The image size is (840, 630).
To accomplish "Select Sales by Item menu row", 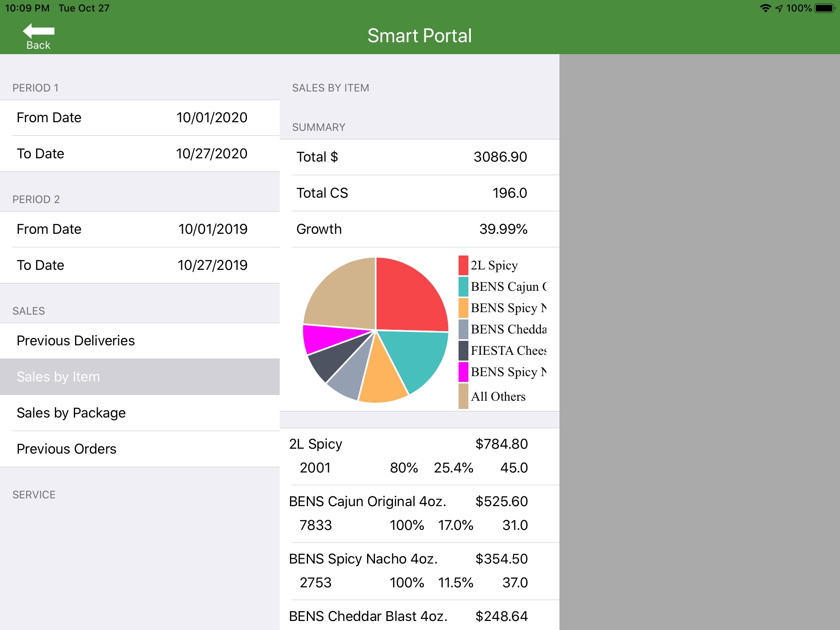I will (140, 377).
